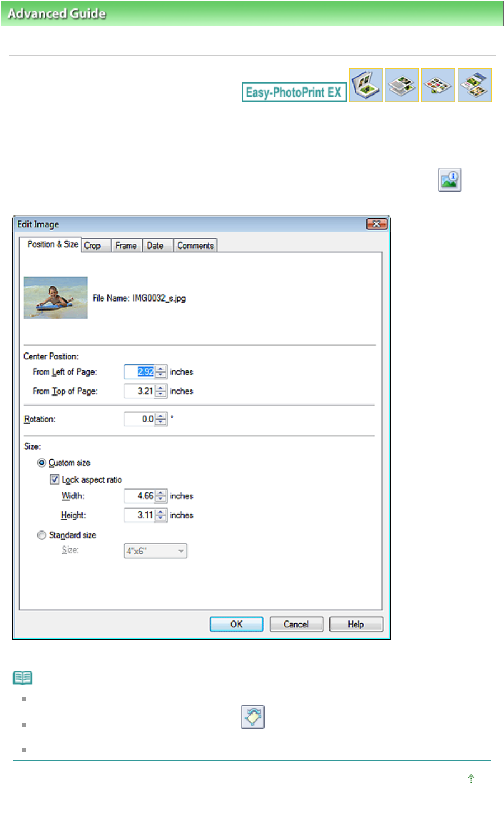Click the OK button
The width and height of the screenshot is (504, 823).
click(237, 624)
